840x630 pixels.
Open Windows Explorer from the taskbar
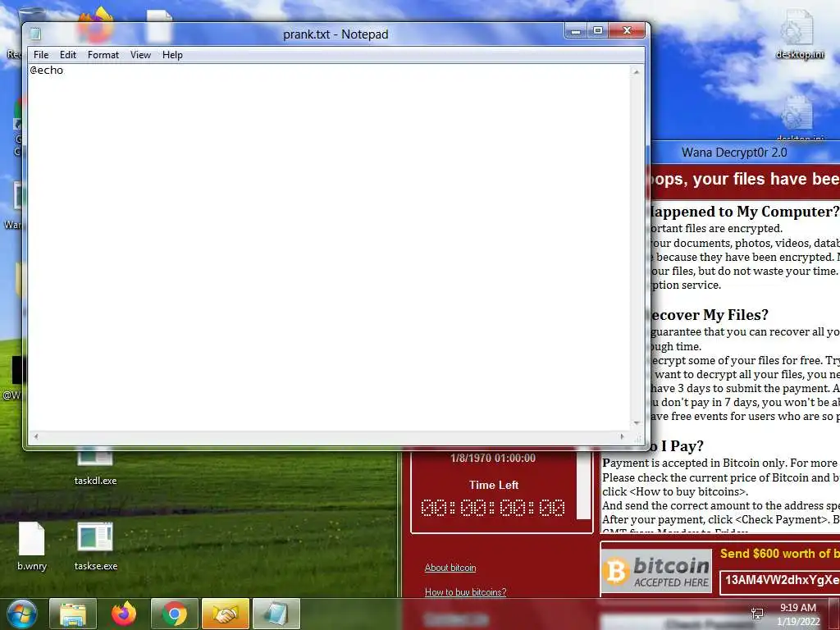[x=73, y=614]
